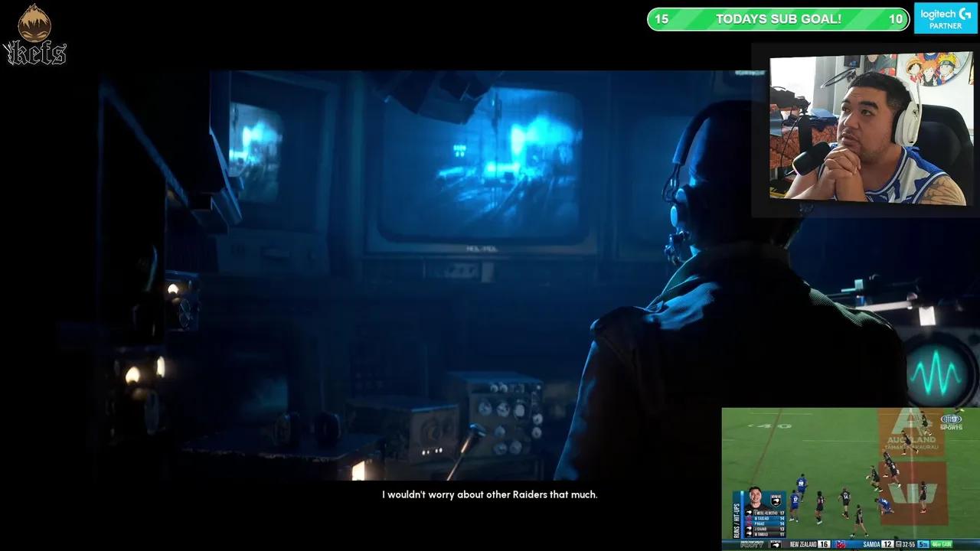
Task: Click the Kefs channel logo
Action: pos(35,35)
